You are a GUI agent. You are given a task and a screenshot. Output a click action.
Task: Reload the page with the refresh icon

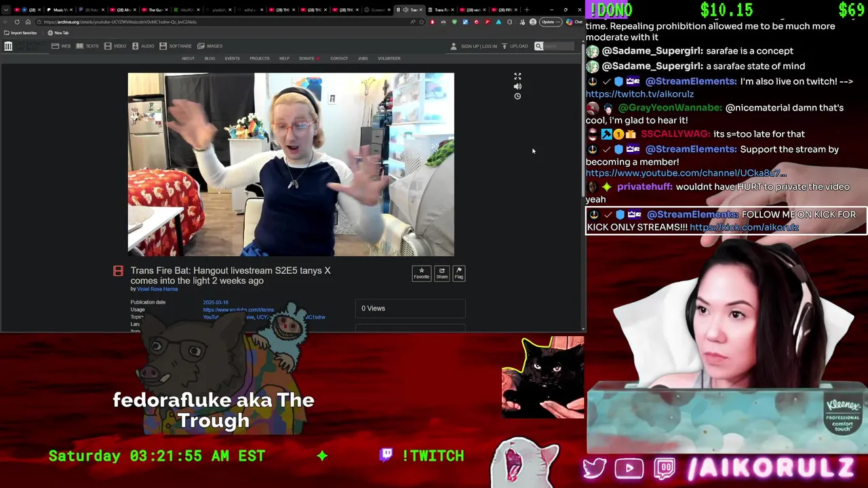pyautogui.click(x=18, y=22)
